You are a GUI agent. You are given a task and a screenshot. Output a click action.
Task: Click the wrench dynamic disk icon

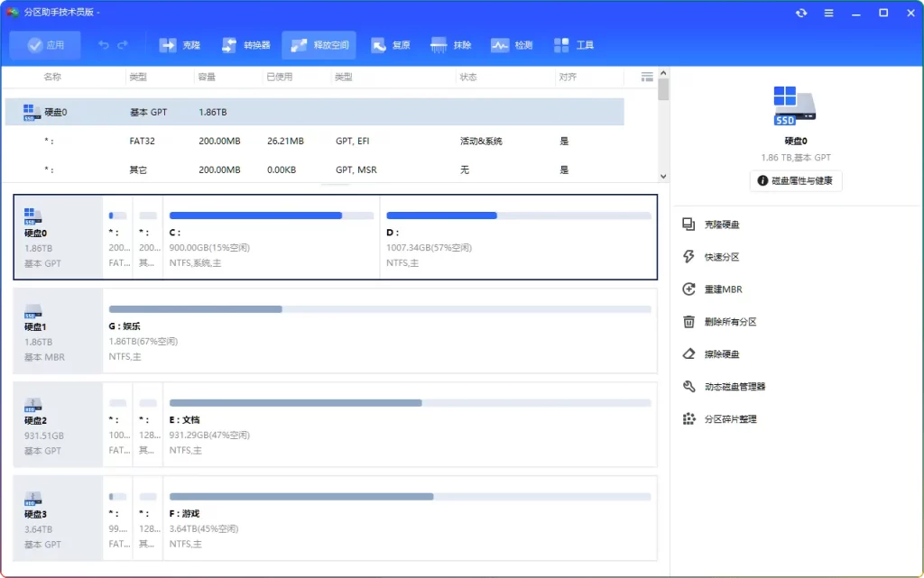[x=688, y=386]
